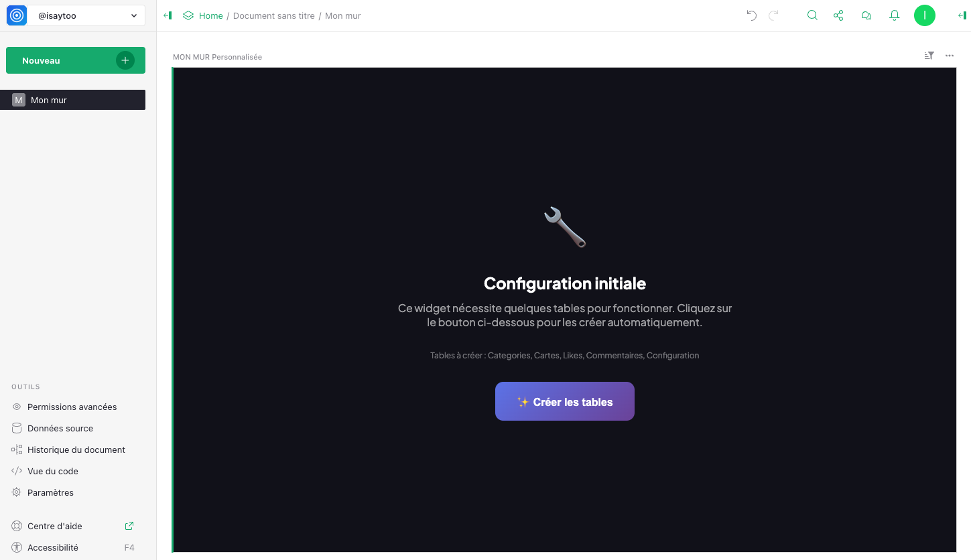The width and height of the screenshot is (971, 560).
Task: Toggle the right side panel open
Action: coord(962,15)
